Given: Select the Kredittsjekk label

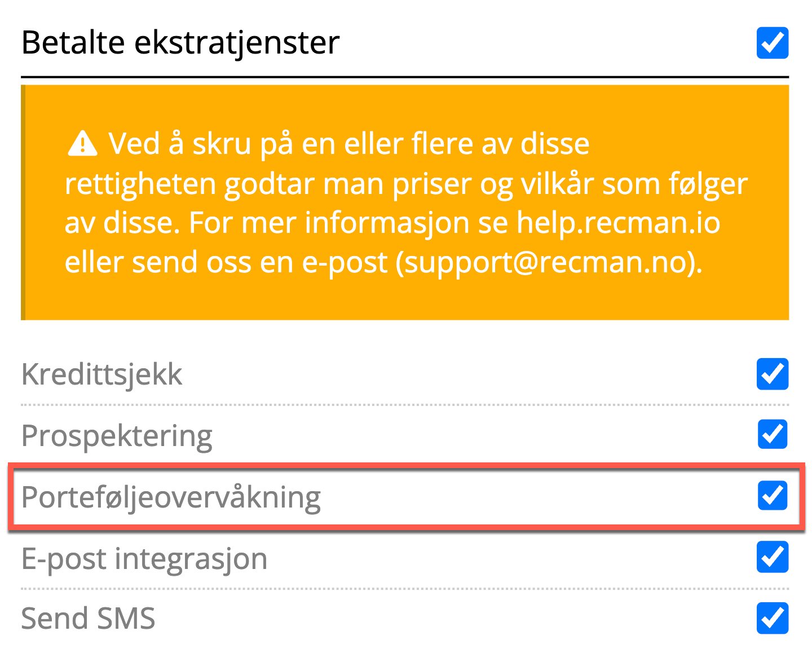Looking at the screenshot, I should coord(101,374).
